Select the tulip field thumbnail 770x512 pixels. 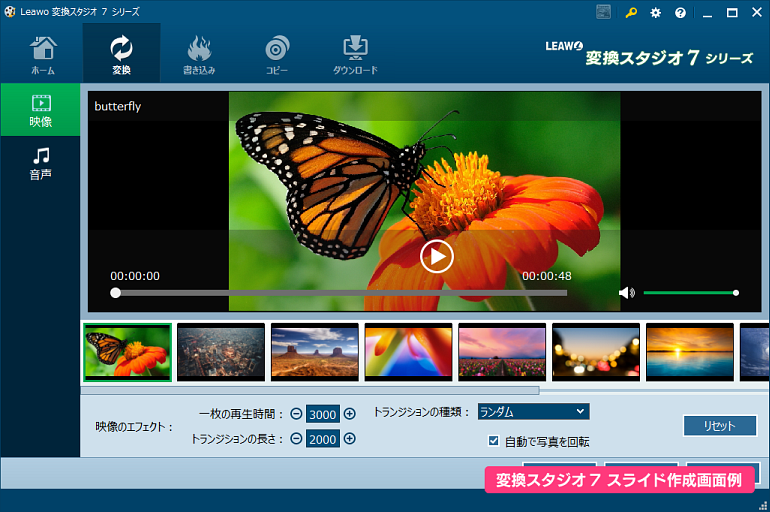(502, 352)
